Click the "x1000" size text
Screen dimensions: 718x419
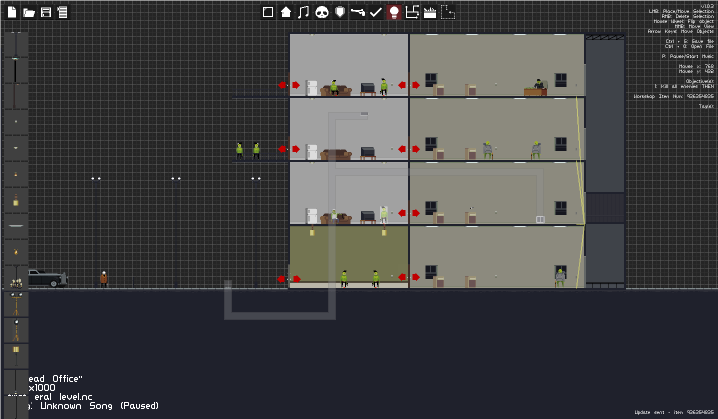pyautogui.click(x=42, y=387)
